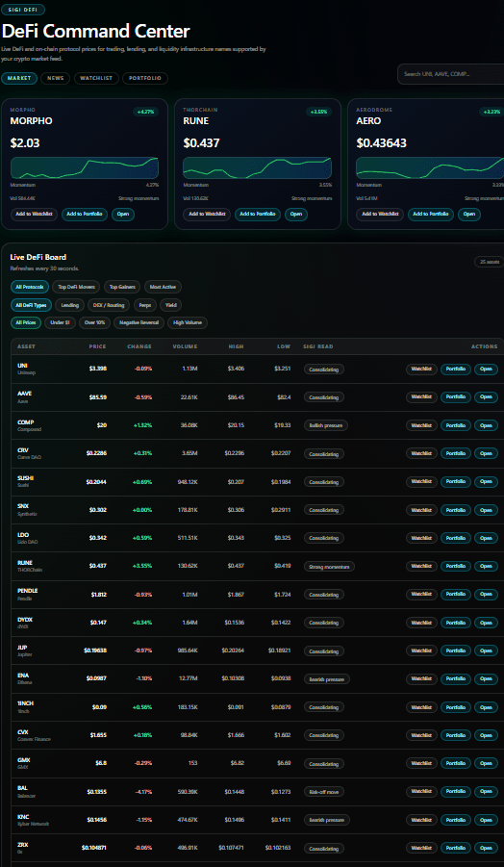Click the MORPHO momentum sparkline chart
The width and height of the screenshot is (504, 867).
[x=85, y=168]
